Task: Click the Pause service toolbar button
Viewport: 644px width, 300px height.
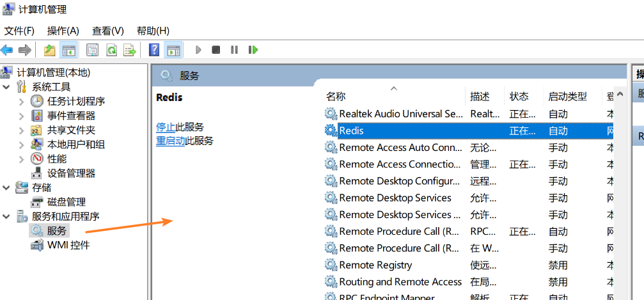Action: point(234,50)
